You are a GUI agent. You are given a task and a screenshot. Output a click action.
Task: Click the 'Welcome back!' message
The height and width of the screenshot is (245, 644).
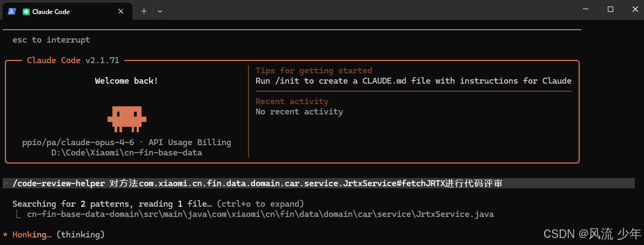point(126,81)
